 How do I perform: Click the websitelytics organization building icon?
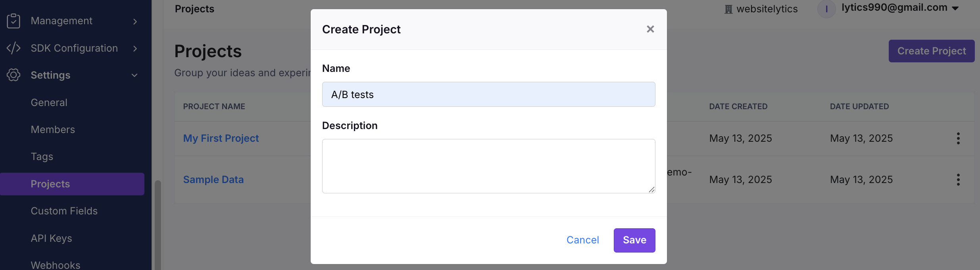tap(728, 9)
